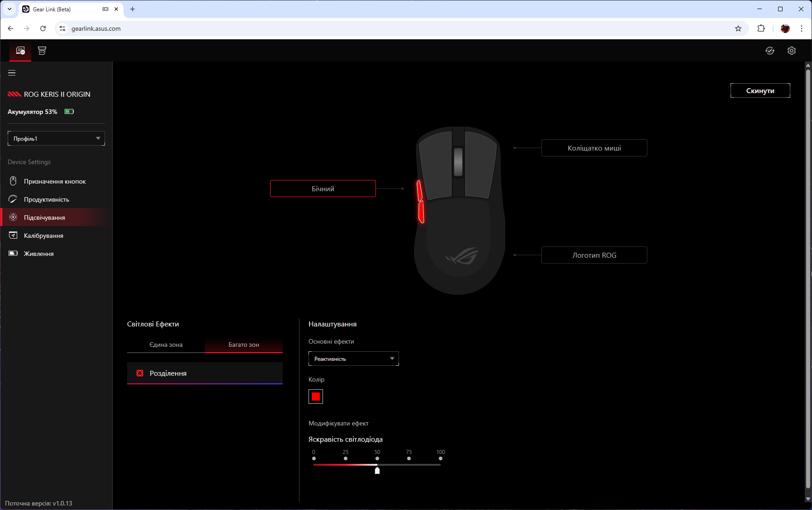Click the red side buttons on the mouse

point(420,202)
